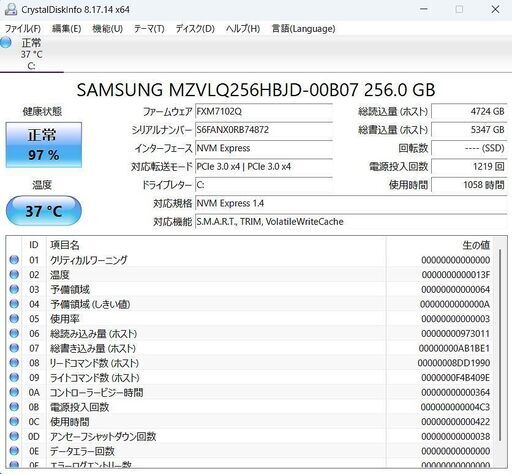Click the interface field NVM Express
This screenshot has width=512, height=474.
pyautogui.click(x=264, y=148)
